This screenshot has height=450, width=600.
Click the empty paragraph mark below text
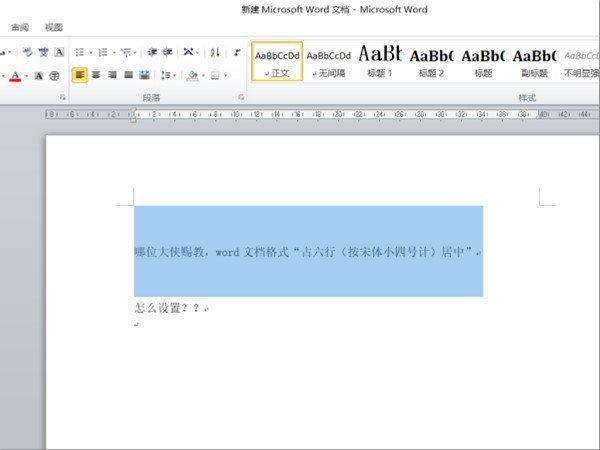tap(136, 325)
